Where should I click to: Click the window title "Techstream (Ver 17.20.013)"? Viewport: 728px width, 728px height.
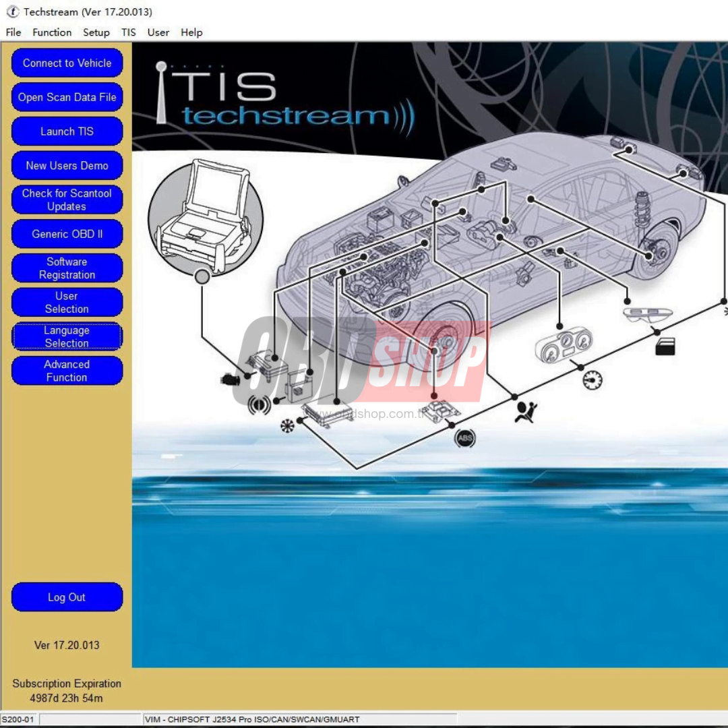tap(88, 12)
